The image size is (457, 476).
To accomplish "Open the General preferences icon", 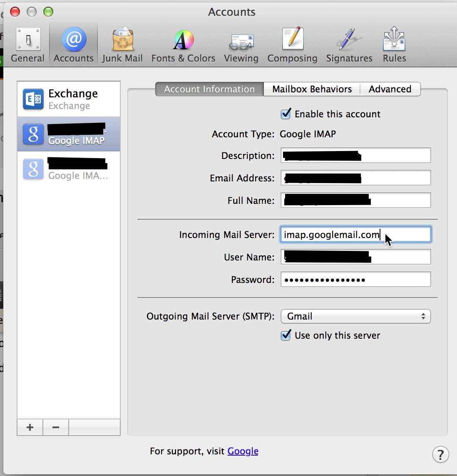I will (27, 43).
